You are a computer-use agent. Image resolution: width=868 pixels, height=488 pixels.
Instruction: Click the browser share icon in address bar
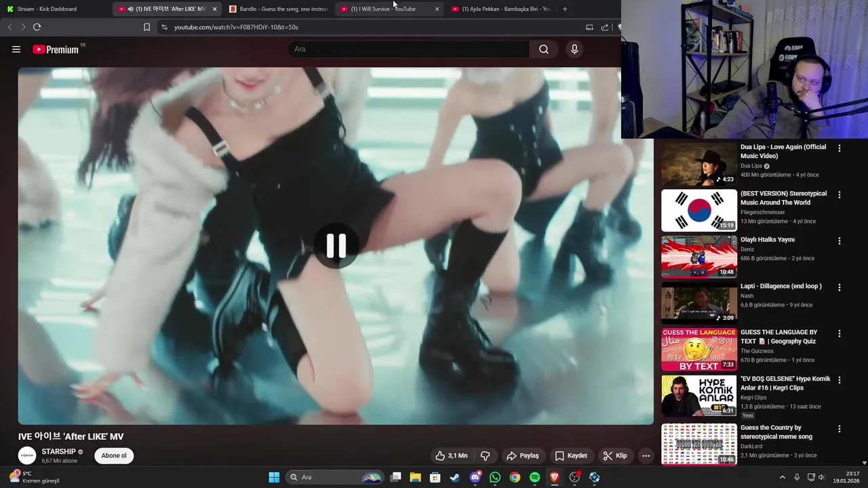point(605,27)
